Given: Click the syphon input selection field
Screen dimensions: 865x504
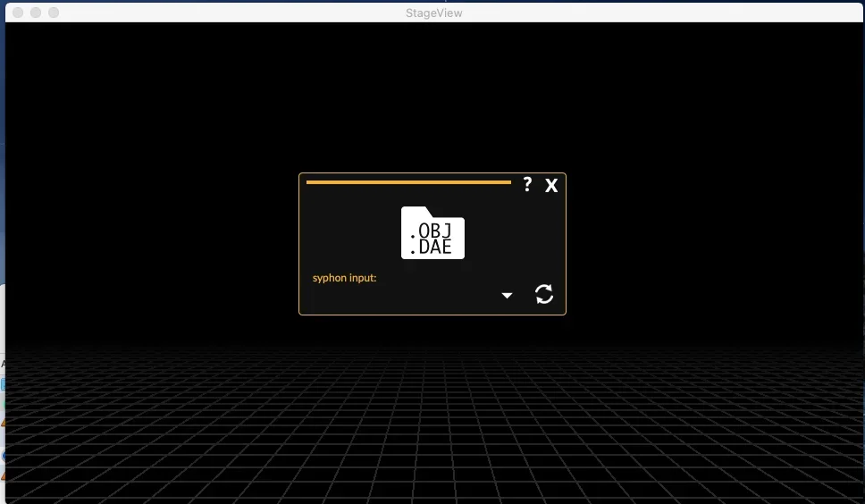Looking at the screenshot, I should [413, 296].
